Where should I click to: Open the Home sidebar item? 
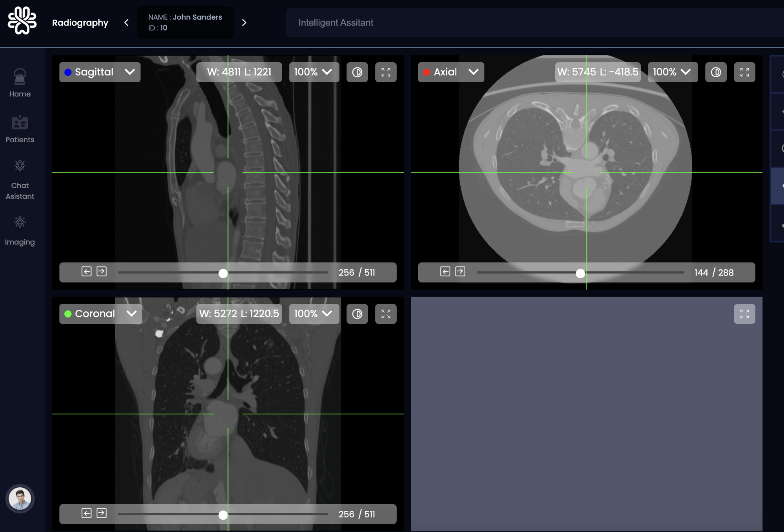click(20, 83)
